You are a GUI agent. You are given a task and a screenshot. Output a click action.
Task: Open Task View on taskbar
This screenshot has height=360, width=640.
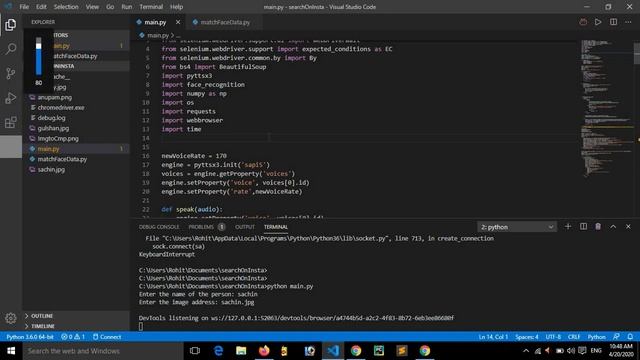[195, 351]
